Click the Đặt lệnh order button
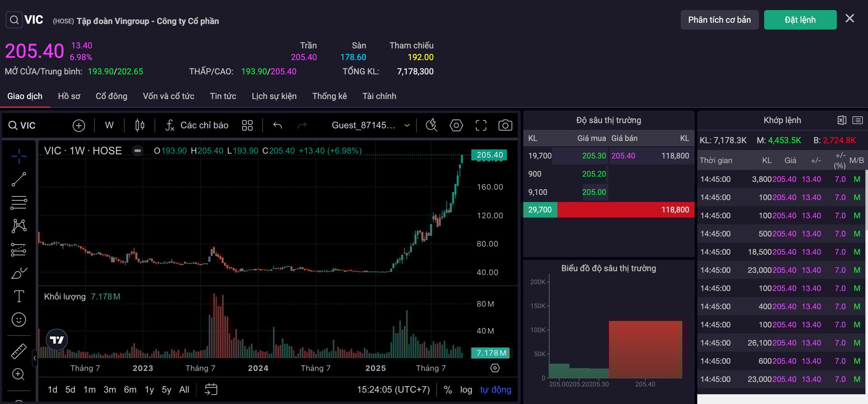Image resolution: width=868 pixels, height=404 pixels. (x=800, y=20)
